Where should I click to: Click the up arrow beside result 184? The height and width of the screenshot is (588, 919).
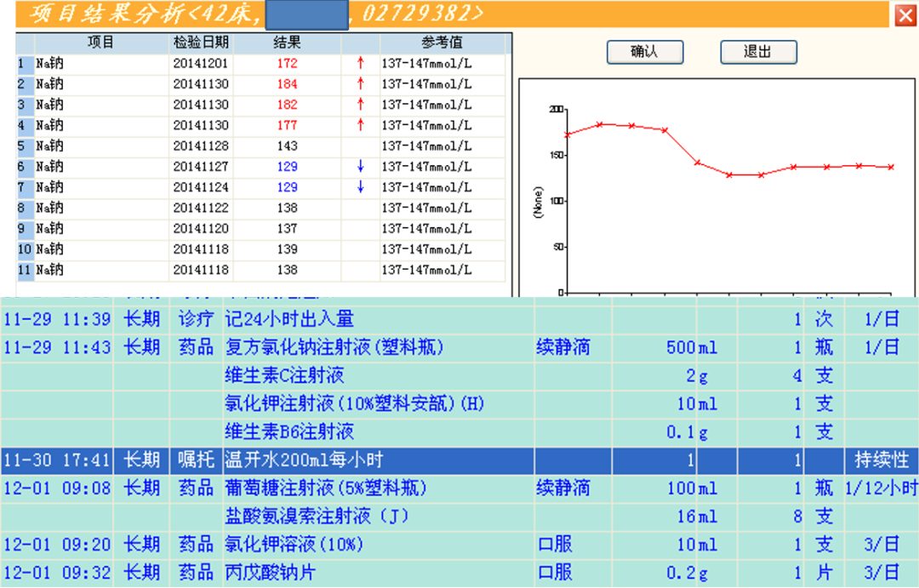click(x=360, y=84)
